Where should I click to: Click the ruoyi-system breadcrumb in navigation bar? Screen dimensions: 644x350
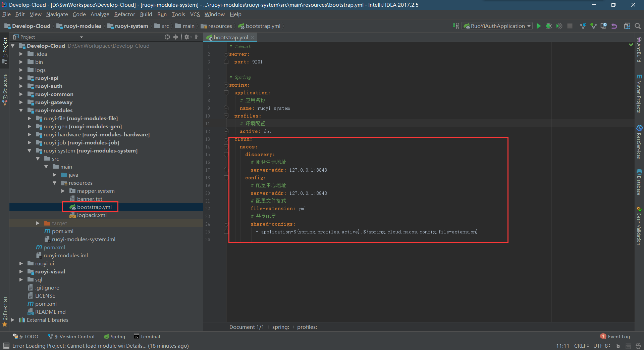coord(128,26)
